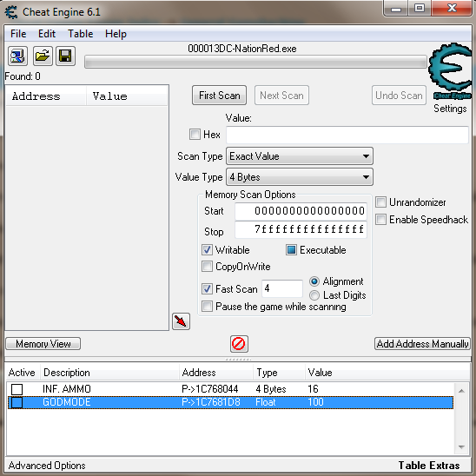Click the floppy disk save table icon

click(65, 56)
